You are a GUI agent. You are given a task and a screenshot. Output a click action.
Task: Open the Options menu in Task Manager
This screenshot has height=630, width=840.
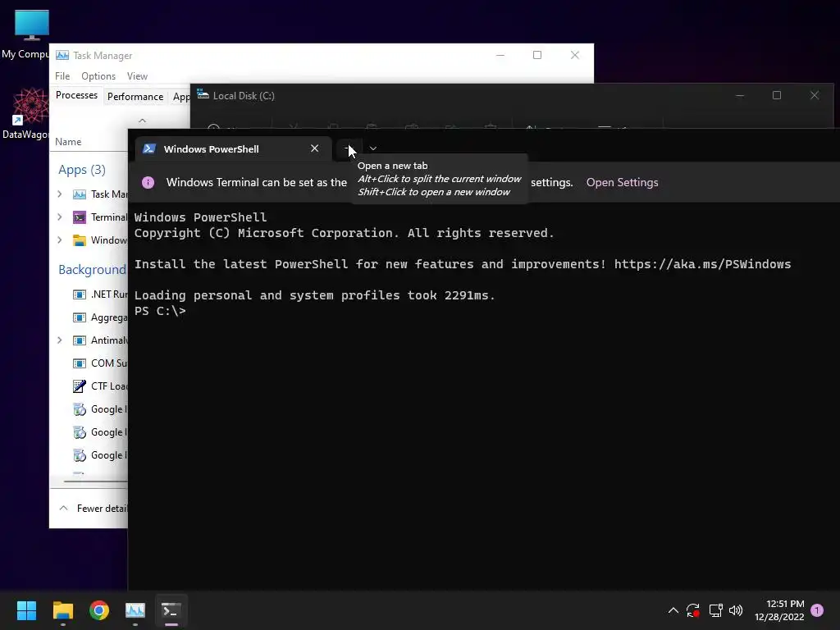point(98,76)
